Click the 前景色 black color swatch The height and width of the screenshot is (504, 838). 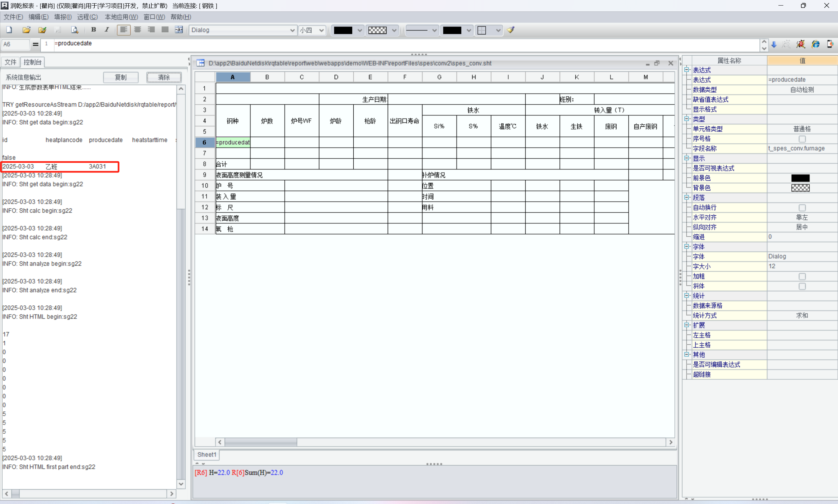point(800,178)
